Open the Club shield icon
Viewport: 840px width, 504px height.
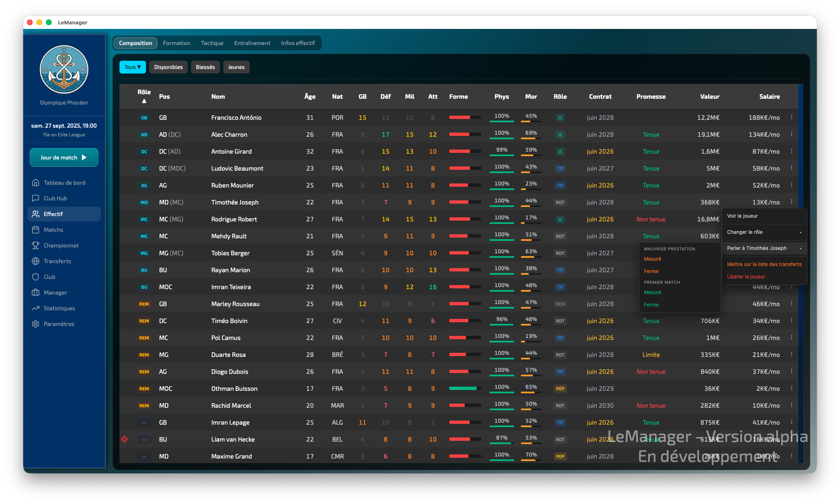pyautogui.click(x=36, y=277)
